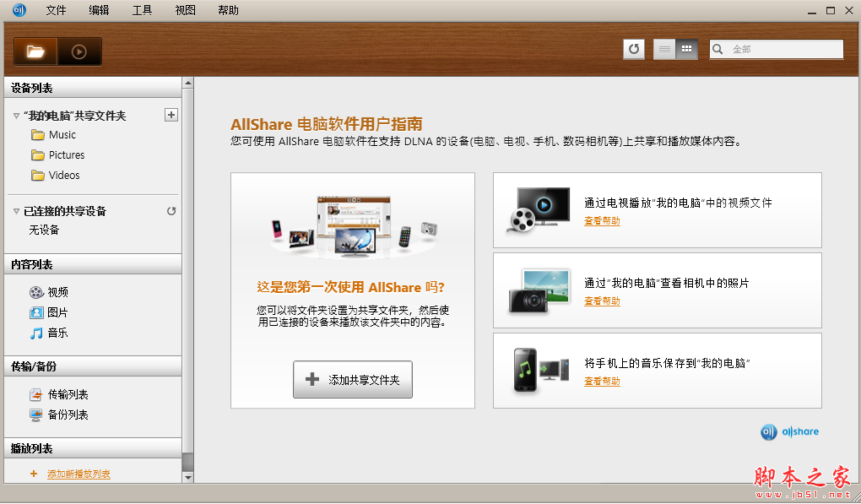The image size is (861, 504).
Task: Refresh connected shared devices list
Action: click(173, 211)
